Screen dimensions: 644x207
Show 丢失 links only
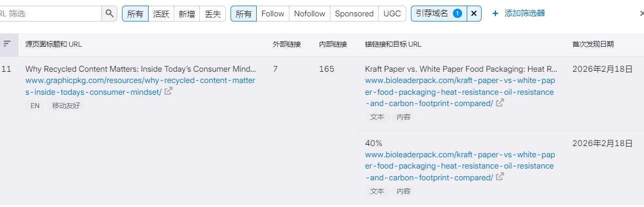(x=213, y=14)
